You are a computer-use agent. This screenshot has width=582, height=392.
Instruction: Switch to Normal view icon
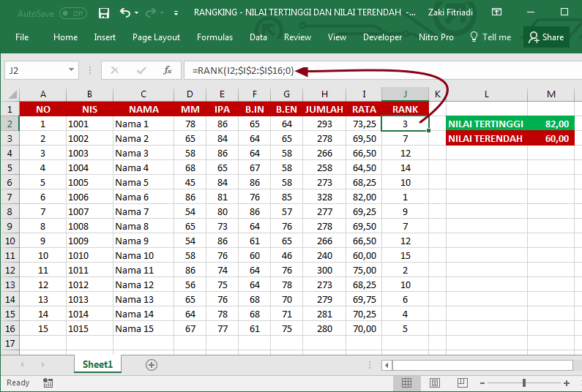[x=406, y=382]
